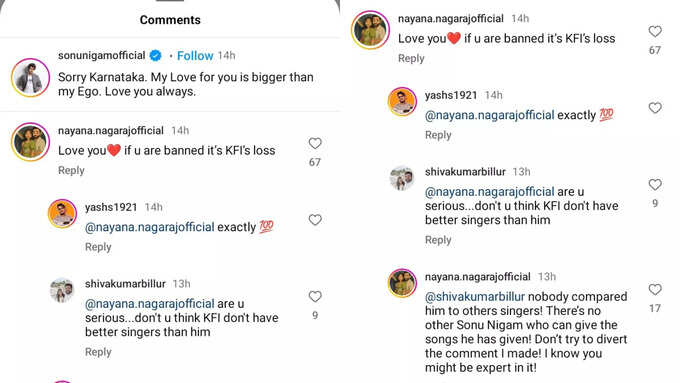Image resolution: width=680 pixels, height=383 pixels.
Task: Click sonunigamofficial's verified badge
Action: (x=155, y=56)
